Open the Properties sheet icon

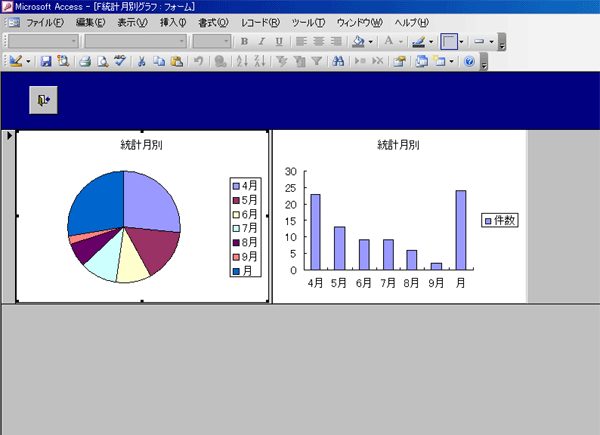[x=399, y=61]
